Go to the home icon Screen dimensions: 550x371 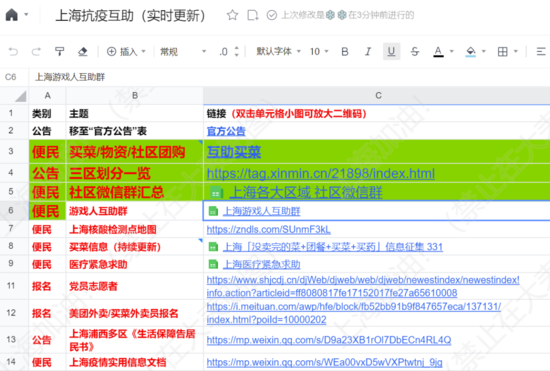(12, 15)
